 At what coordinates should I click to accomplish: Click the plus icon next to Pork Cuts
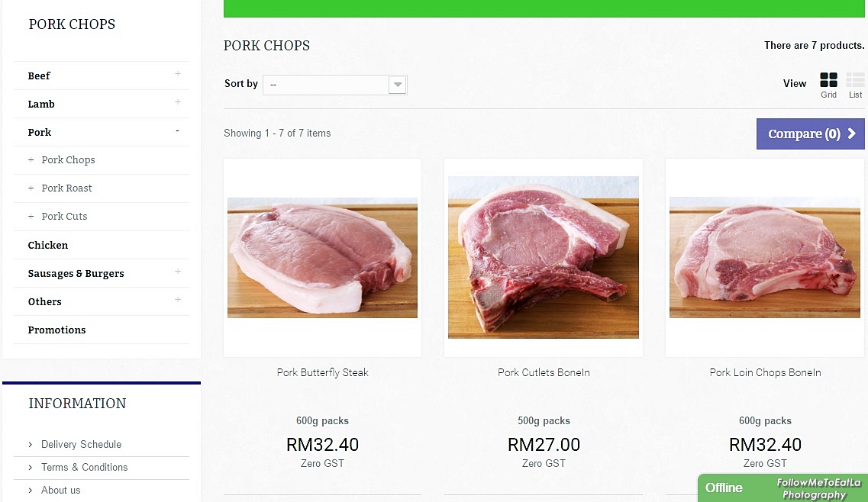(x=32, y=216)
